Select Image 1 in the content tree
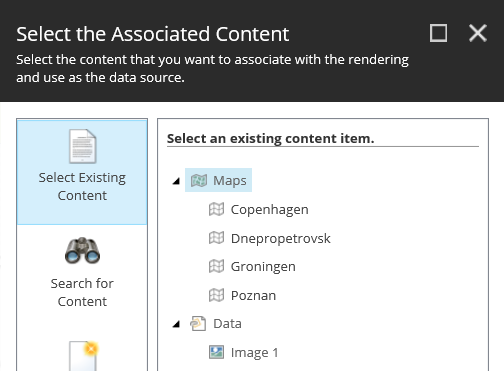The height and width of the screenshot is (371, 504). click(x=254, y=352)
